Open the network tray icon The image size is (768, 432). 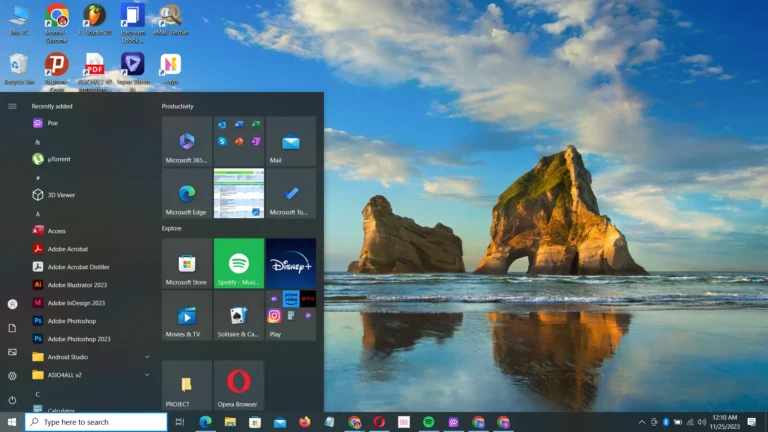(x=690, y=422)
